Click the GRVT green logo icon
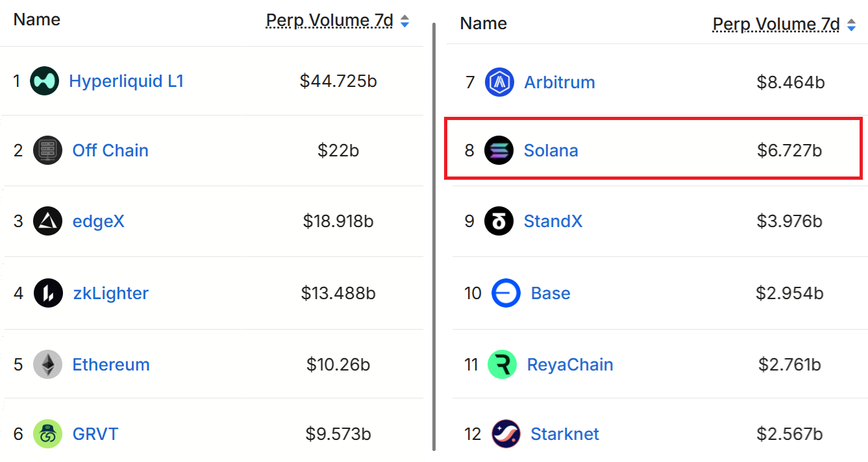The height and width of the screenshot is (462, 868). point(47,433)
